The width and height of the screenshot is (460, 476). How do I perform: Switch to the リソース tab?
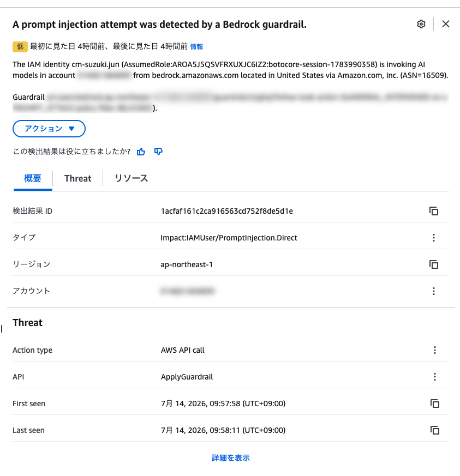tap(132, 178)
